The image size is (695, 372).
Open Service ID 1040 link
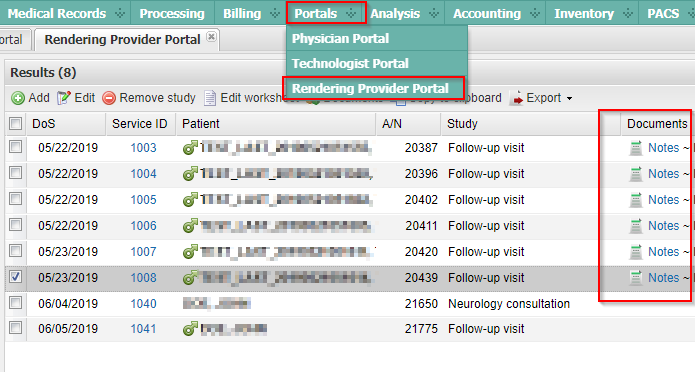point(143,304)
